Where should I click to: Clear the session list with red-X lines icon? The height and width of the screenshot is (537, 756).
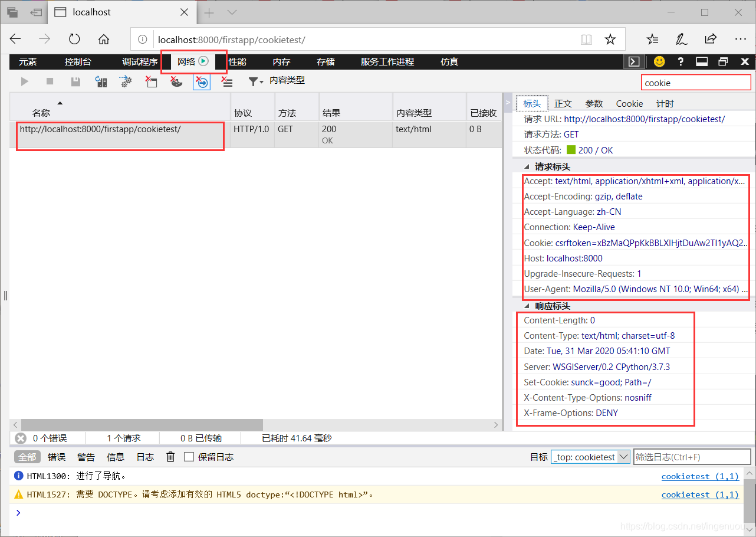[227, 82]
